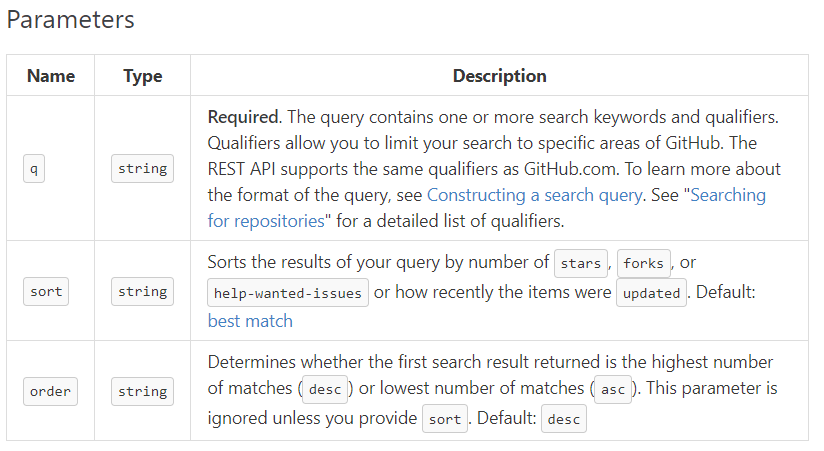Image resolution: width=824 pixels, height=451 pixels.
Task: Click the Default desc code tag
Action: click(564, 419)
